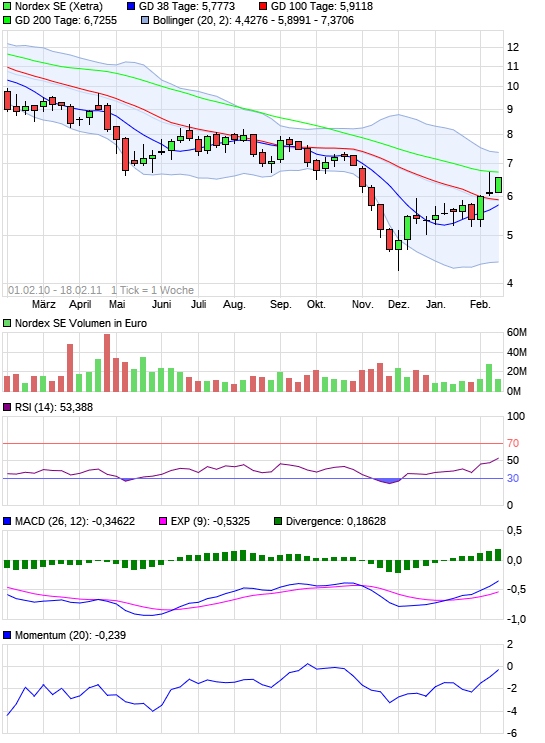Click the dark green Divergence legend square

click(278, 521)
